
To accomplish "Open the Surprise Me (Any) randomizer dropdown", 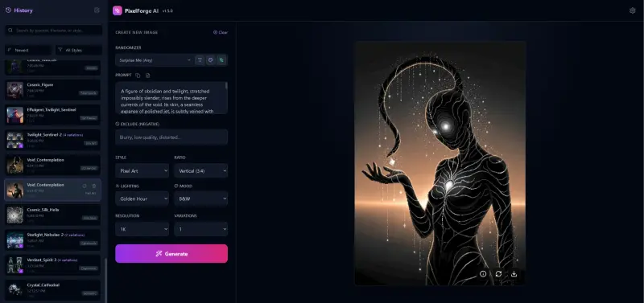I will (155, 60).
